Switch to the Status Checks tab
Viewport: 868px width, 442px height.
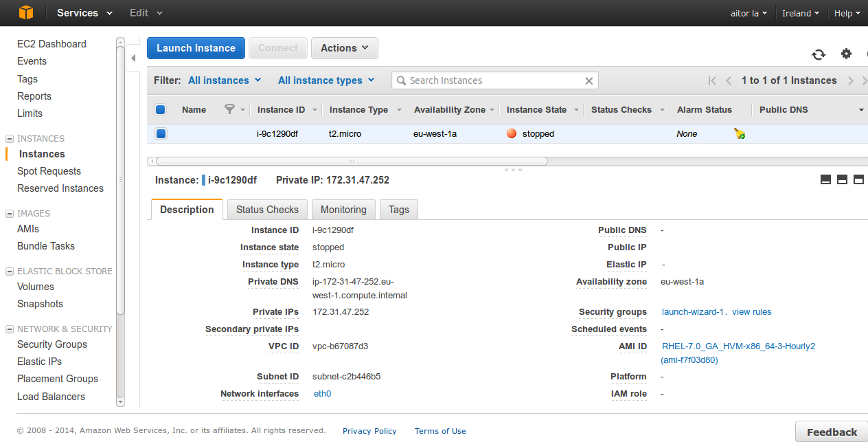[x=267, y=210]
